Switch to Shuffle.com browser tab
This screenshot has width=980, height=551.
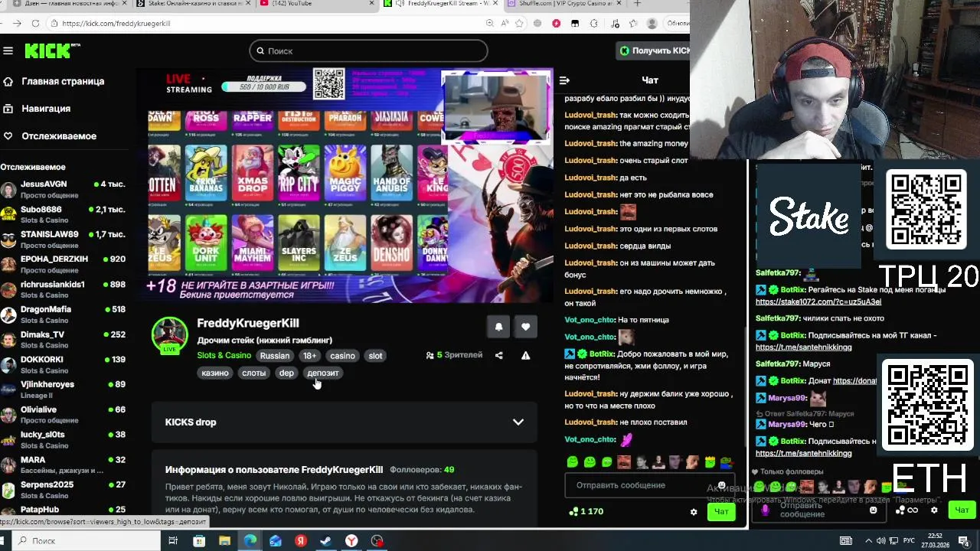563,4
